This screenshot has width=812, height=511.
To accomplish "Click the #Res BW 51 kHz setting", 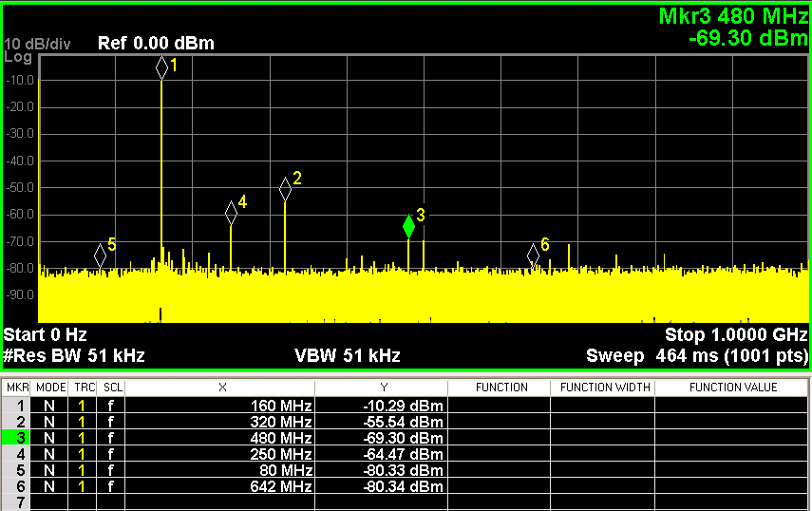I will coord(74,356).
